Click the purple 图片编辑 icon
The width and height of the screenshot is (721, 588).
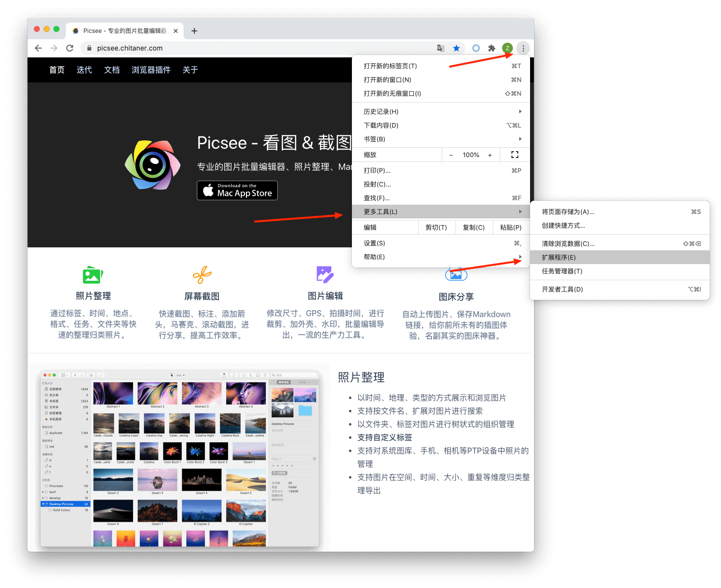click(325, 274)
